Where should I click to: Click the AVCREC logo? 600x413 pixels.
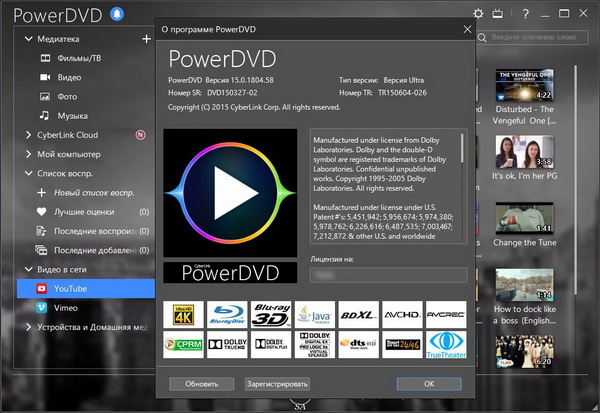click(446, 315)
